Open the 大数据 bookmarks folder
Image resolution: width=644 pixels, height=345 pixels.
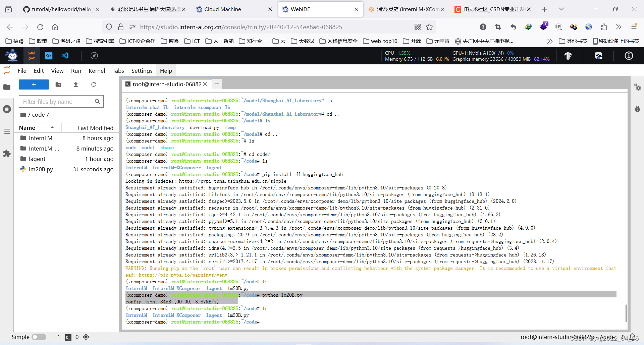302,41
